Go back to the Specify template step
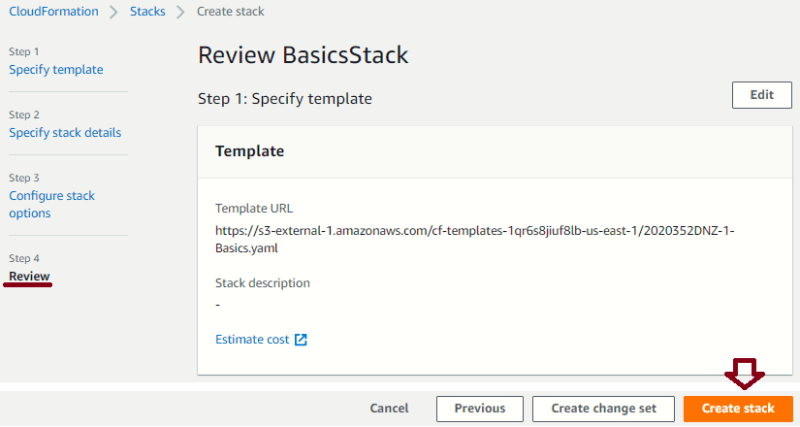 tap(56, 69)
